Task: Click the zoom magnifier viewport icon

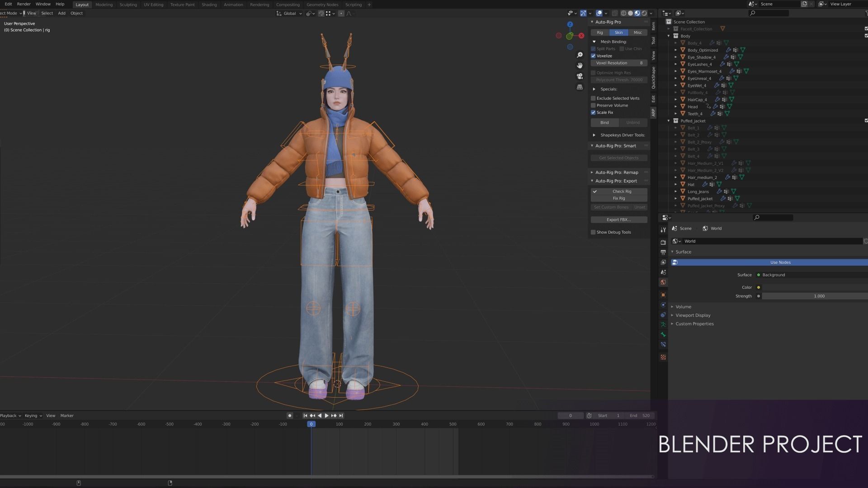Action: 580,55
